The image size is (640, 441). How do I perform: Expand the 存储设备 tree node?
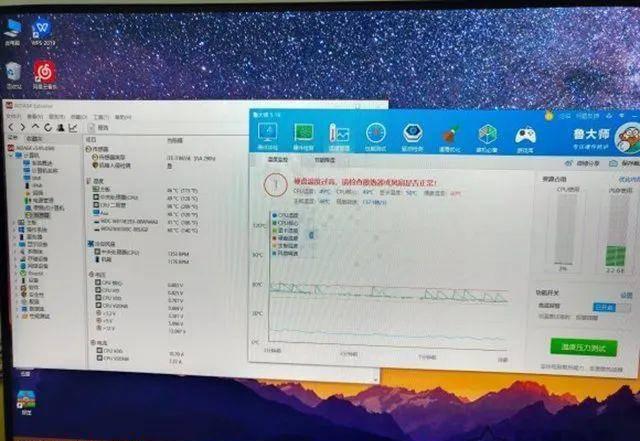pos(16,258)
